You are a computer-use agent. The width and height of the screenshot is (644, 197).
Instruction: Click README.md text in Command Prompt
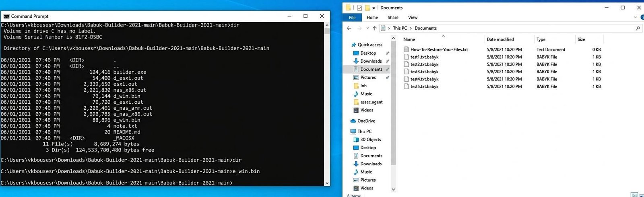[x=127, y=132]
